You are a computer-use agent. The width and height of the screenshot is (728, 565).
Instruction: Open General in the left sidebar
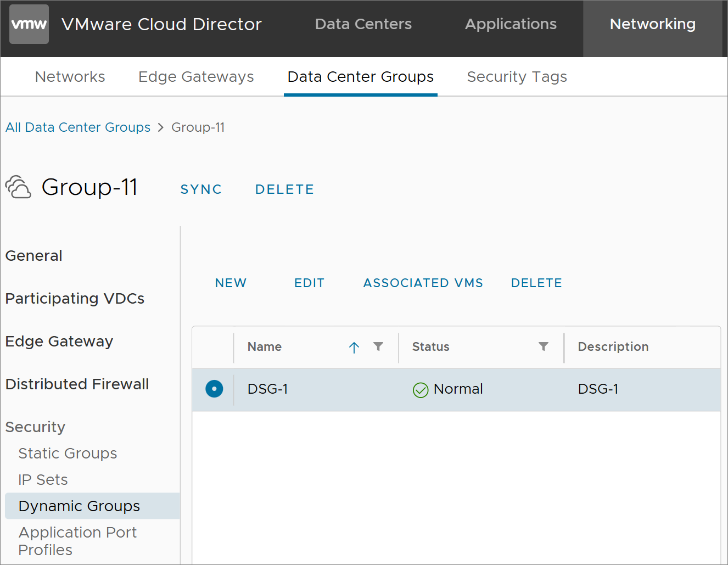coord(34,256)
